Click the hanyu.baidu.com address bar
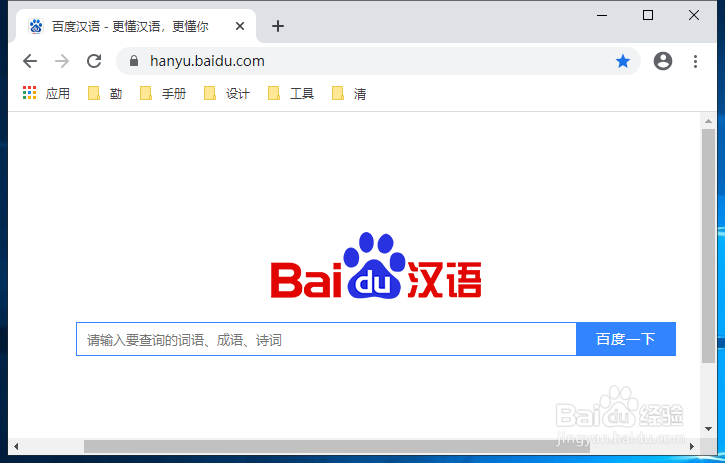 (378, 61)
